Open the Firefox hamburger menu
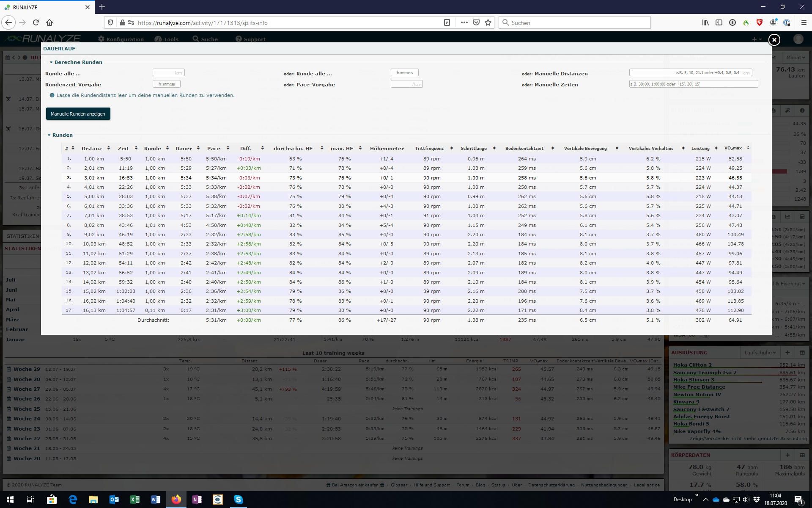The height and width of the screenshot is (508, 812). click(x=804, y=22)
